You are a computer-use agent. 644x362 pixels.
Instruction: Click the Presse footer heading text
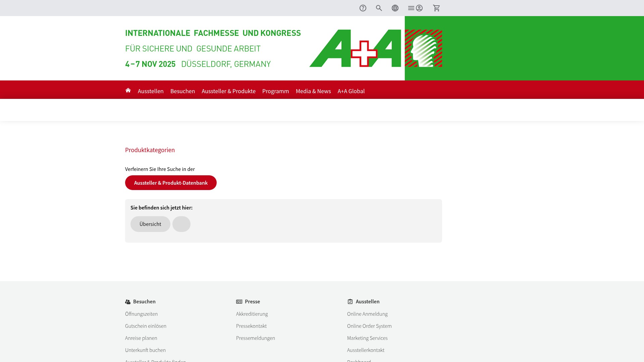[252, 301]
